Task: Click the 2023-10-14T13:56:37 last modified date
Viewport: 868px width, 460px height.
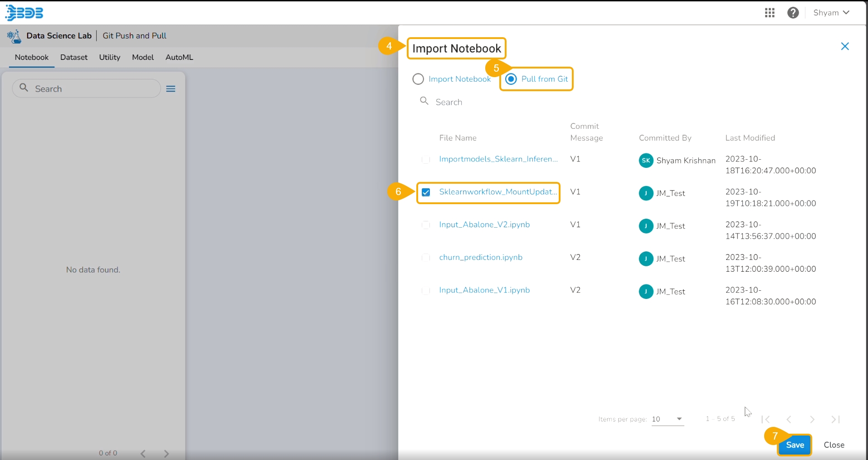Action: (x=770, y=230)
